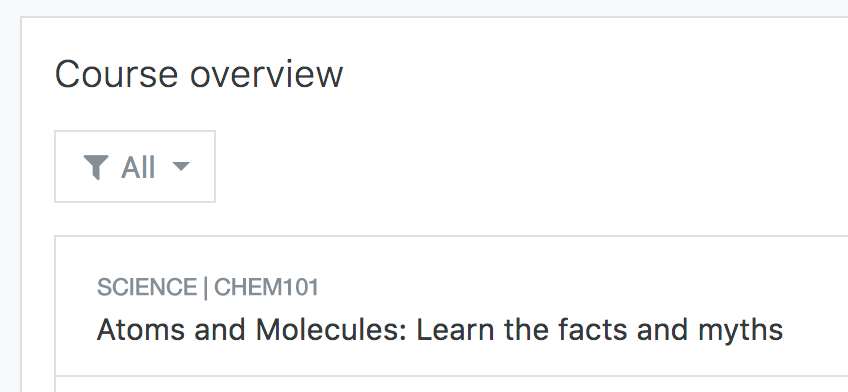Click the word Atoms in course title
The image size is (848, 392).
pos(142,329)
